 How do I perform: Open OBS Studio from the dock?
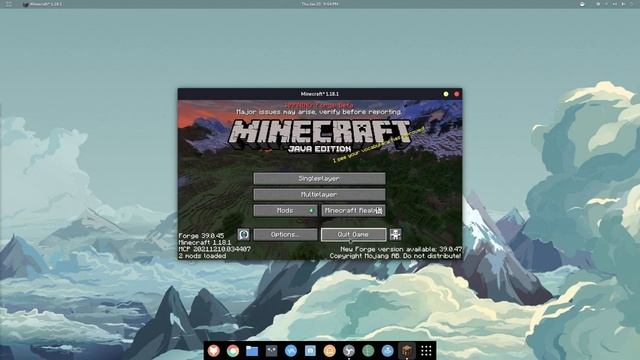(x=349, y=351)
